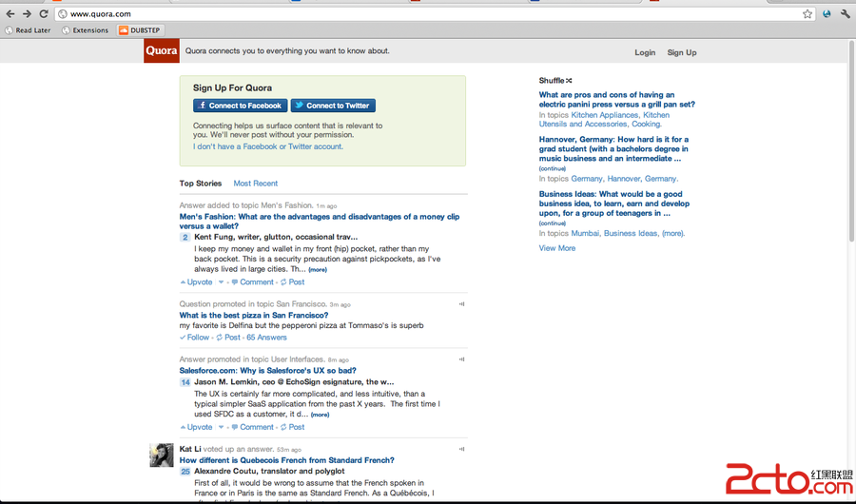The width and height of the screenshot is (856, 504).
Task: Switch to the Most Recent tab
Action: point(256,184)
